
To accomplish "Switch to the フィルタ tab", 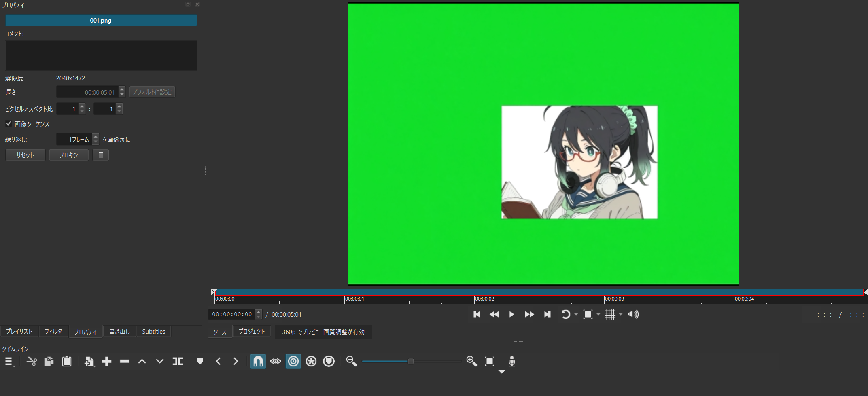I will point(53,331).
